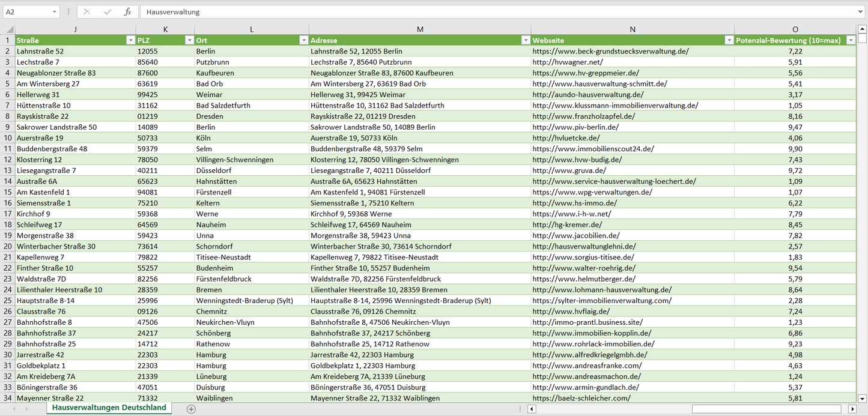Click the hvwagner.net URL cell

tap(567, 62)
